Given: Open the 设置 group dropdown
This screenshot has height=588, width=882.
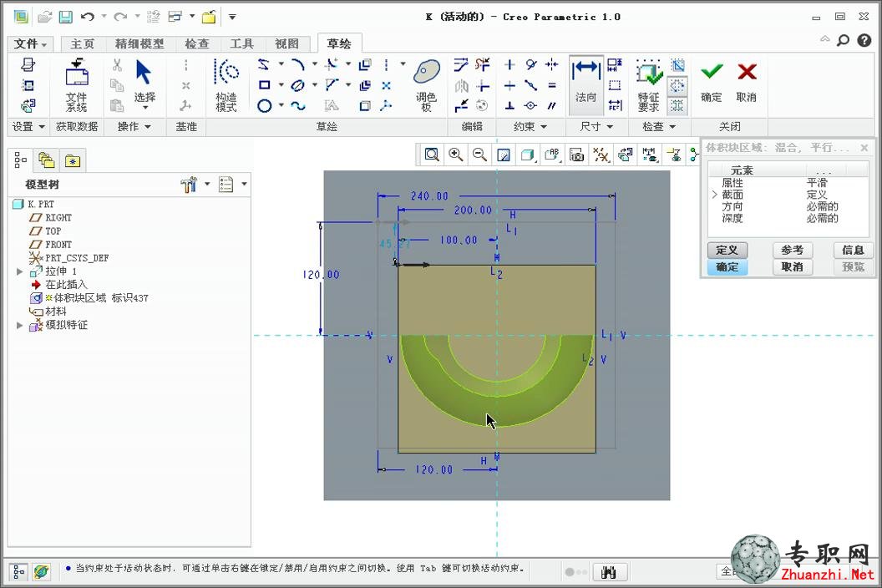Looking at the screenshot, I should 28,127.
